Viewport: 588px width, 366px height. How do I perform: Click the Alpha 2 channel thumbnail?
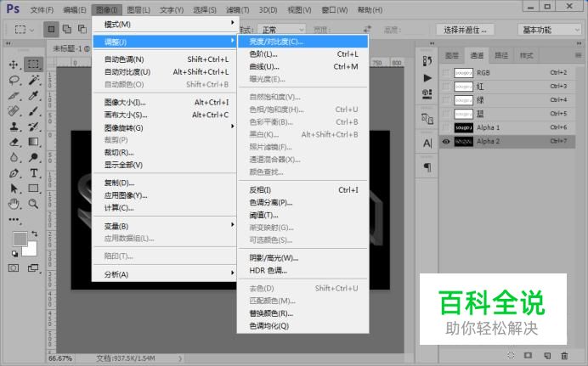pyautogui.click(x=463, y=142)
